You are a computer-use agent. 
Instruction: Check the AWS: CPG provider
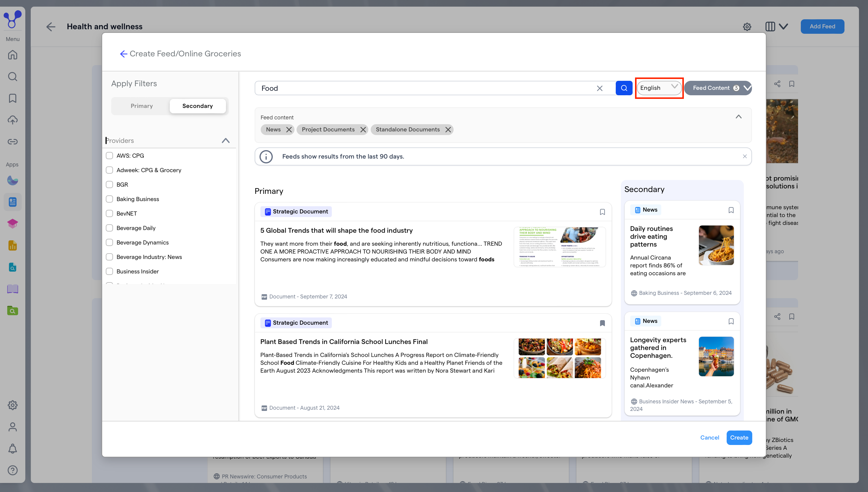(109, 156)
